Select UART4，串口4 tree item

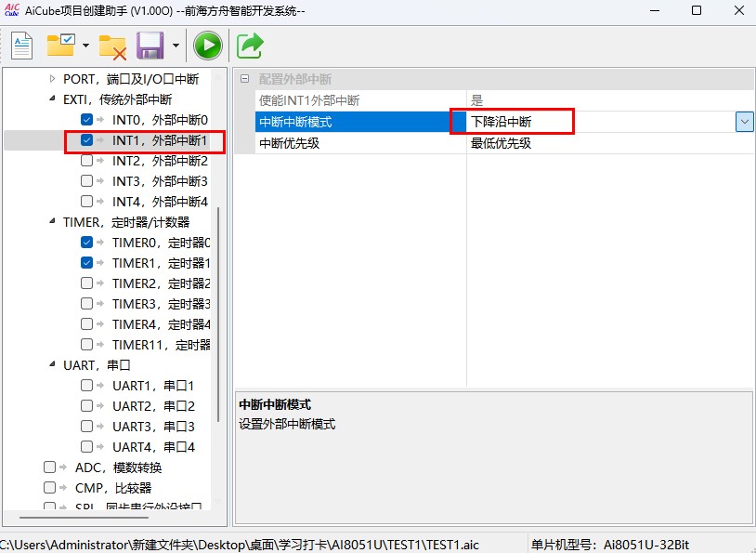click(153, 447)
